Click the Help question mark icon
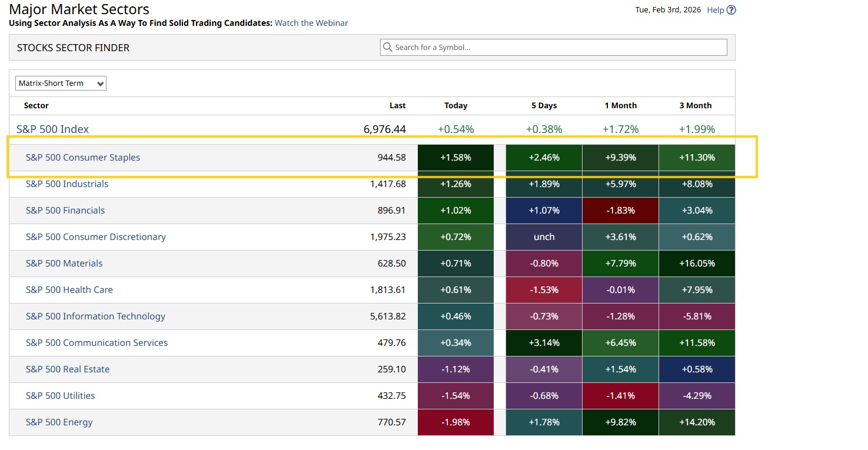The height and width of the screenshot is (450, 868). (731, 10)
